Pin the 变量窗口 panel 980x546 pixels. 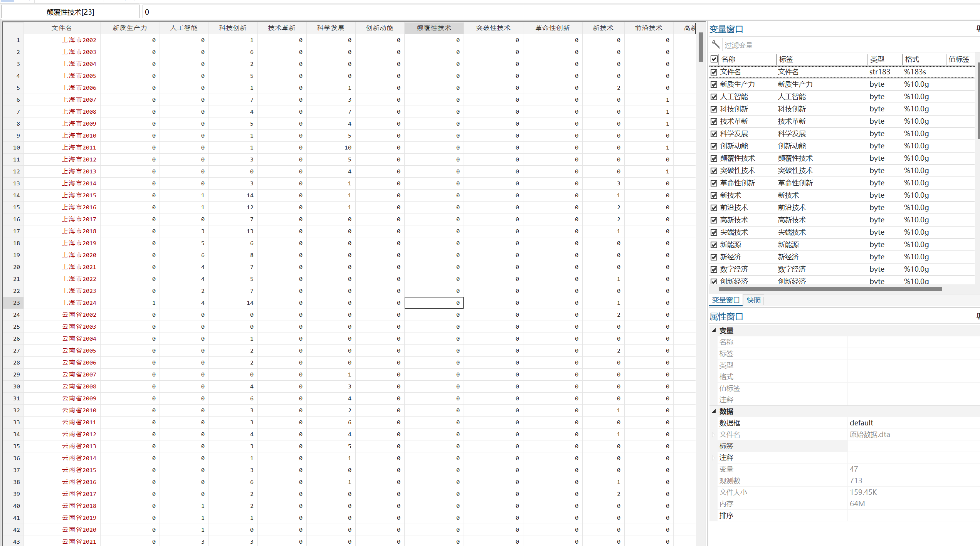tap(978, 29)
